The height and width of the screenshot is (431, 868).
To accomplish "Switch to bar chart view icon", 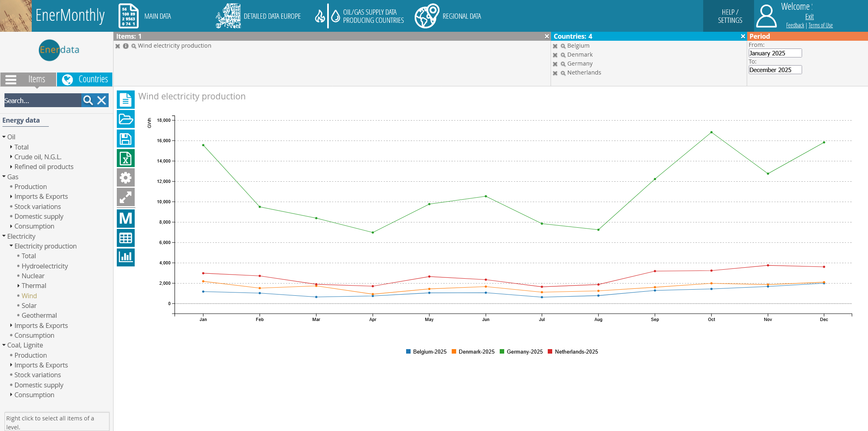I will [125, 257].
